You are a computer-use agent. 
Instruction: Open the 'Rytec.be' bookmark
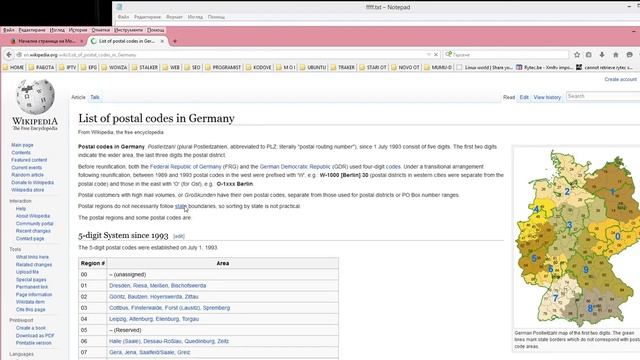click(x=544, y=67)
